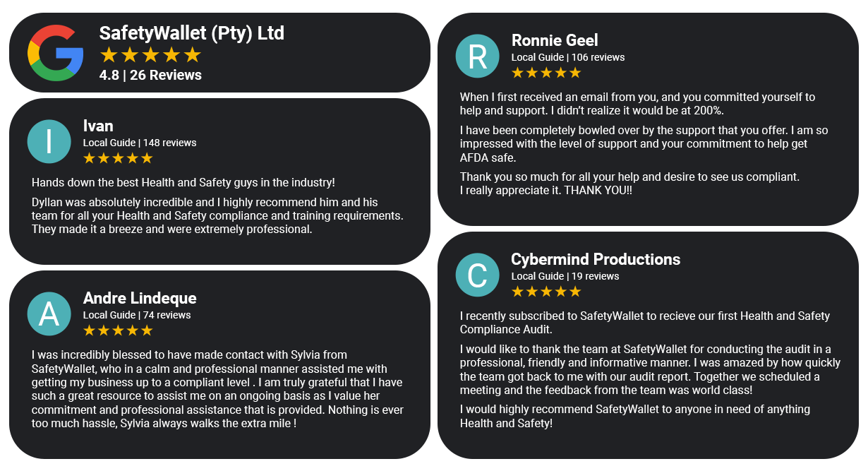Open Ronnie Geel's reviewer name
The image size is (868, 471).
(555, 40)
